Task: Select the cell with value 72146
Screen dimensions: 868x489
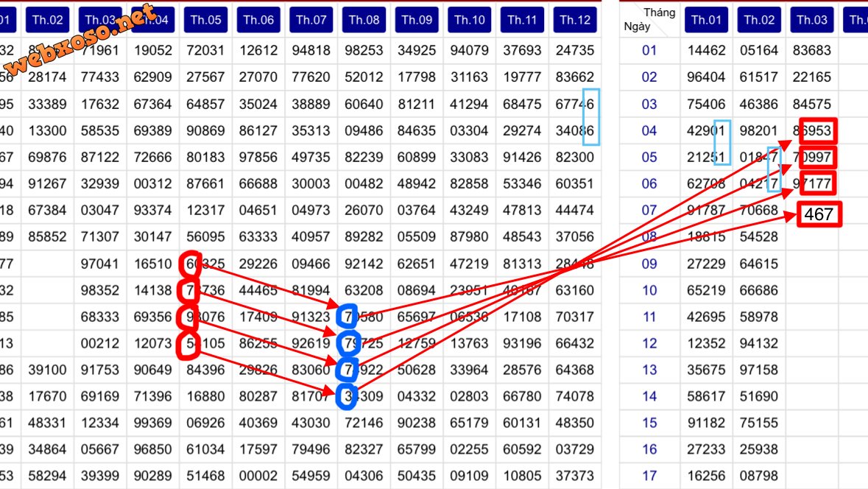Action: coord(364,423)
